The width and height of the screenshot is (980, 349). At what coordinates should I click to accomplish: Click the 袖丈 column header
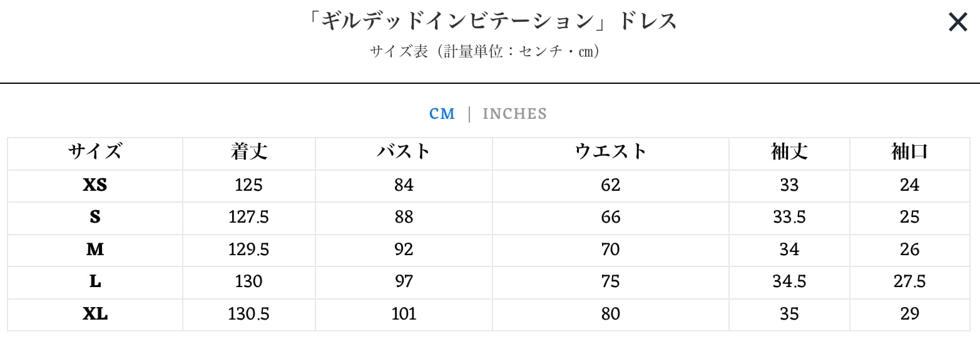point(789,152)
